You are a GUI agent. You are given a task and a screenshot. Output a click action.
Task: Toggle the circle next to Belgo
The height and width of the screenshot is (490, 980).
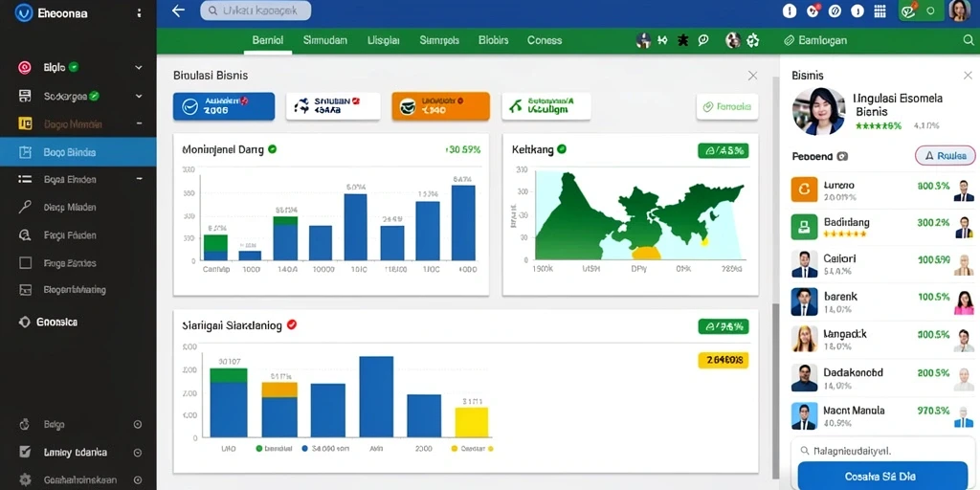(x=138, y=424)
